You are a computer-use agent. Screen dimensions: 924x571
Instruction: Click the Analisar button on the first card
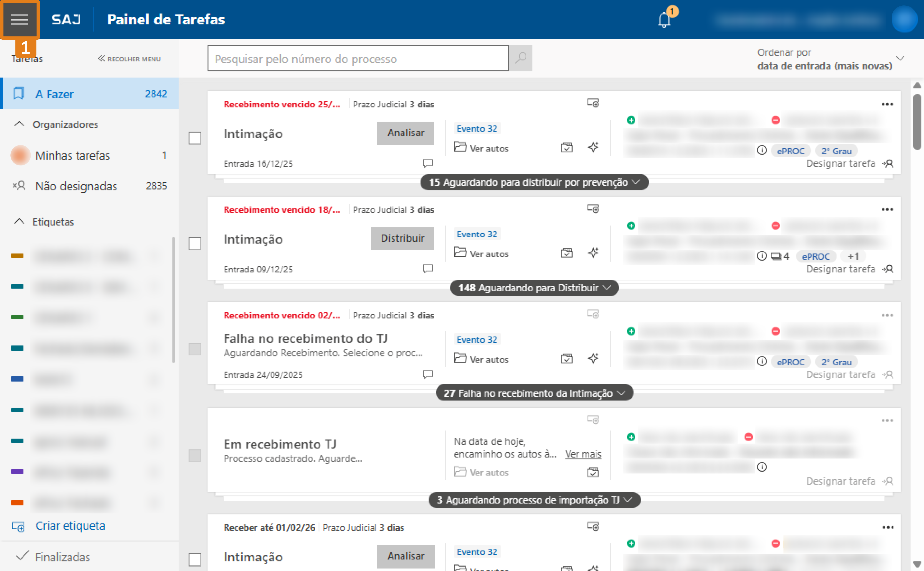tap(405, 133)
